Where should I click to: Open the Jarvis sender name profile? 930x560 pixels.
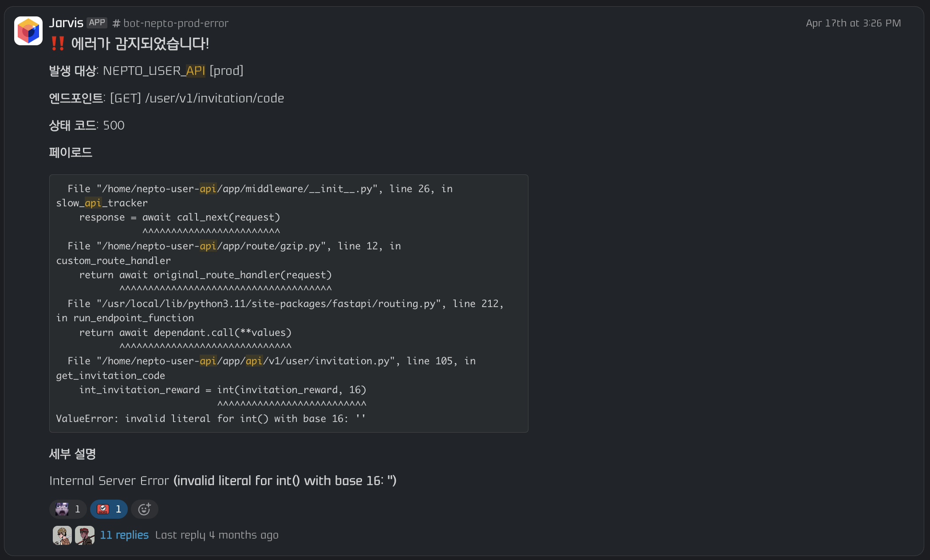pyautogui.click(x=66, y=23)
